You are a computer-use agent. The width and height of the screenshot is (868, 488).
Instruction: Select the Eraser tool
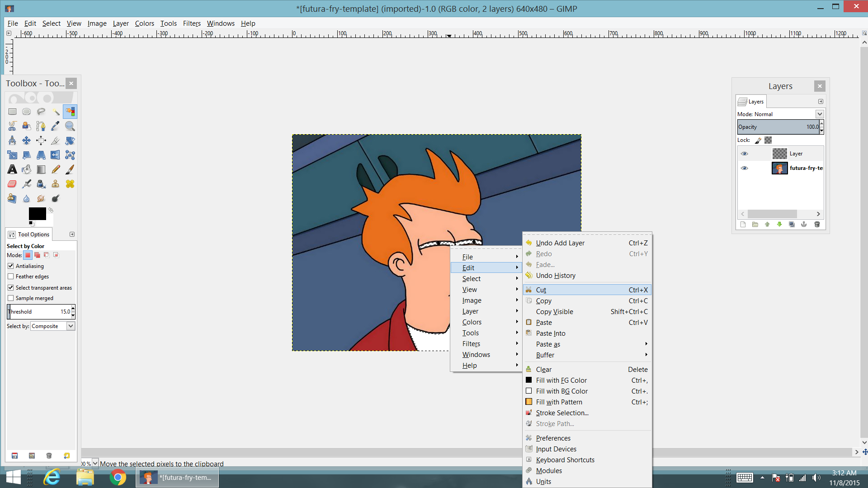pyautogui.click(x=12, y=184)
